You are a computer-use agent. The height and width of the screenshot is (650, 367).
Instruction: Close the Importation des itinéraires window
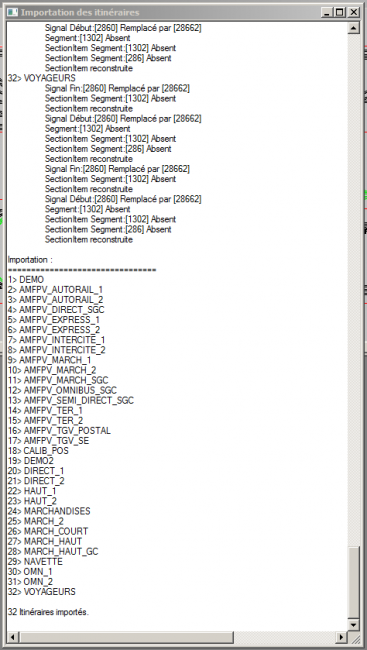353,12
